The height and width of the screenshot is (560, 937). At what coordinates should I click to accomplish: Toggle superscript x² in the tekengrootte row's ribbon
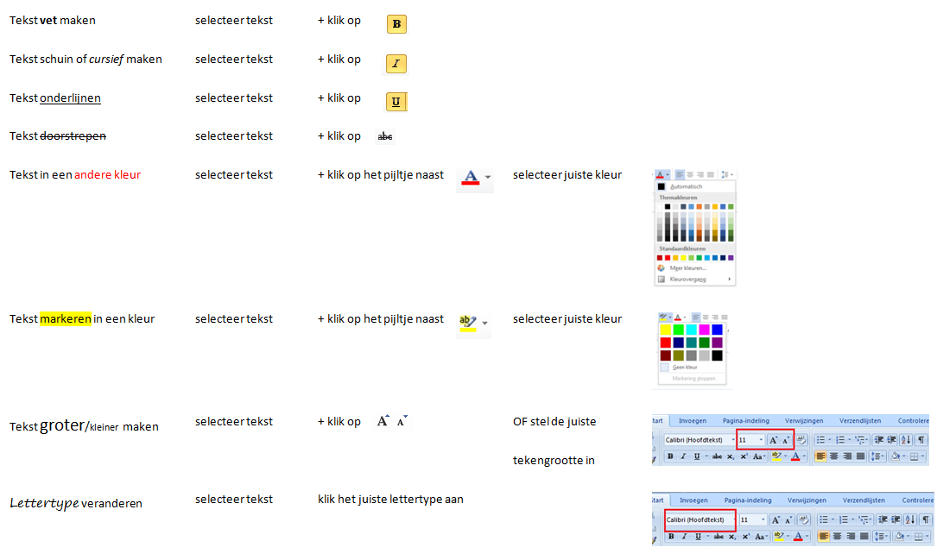(x=744, y=456)
